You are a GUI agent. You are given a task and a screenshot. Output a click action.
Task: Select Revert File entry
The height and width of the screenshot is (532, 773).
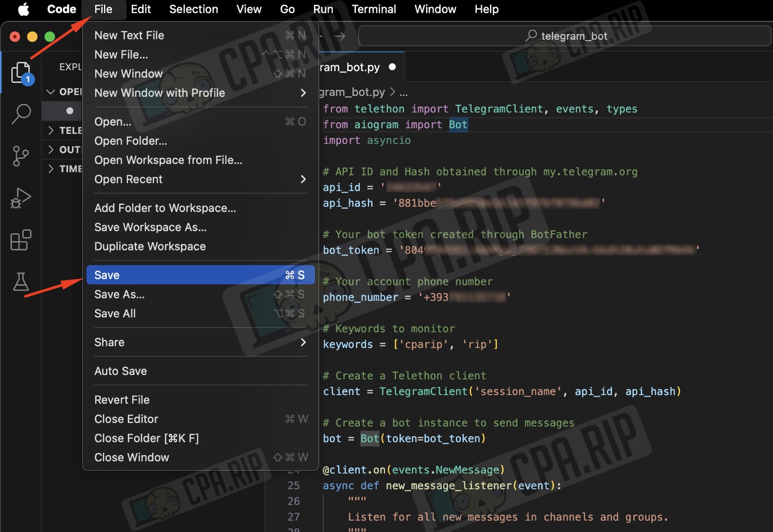[x=200, y=400]
